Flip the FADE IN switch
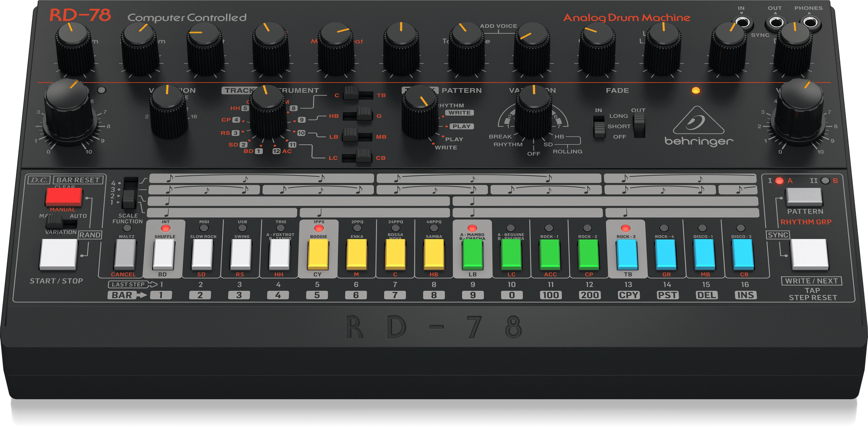868x427 pixels. [x=599, y=126]
